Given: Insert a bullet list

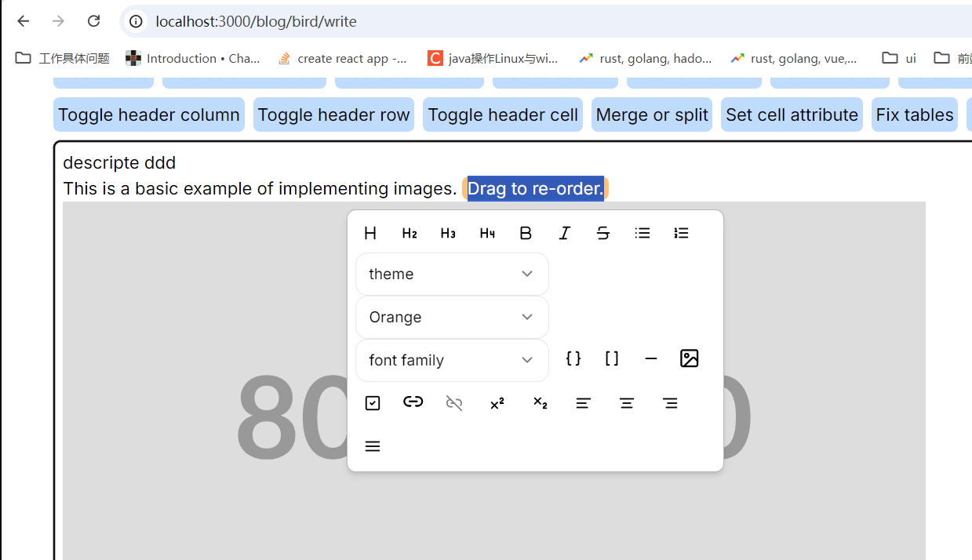Looking at the screenshot, I should pyautogui.click(x=643, y=233).
